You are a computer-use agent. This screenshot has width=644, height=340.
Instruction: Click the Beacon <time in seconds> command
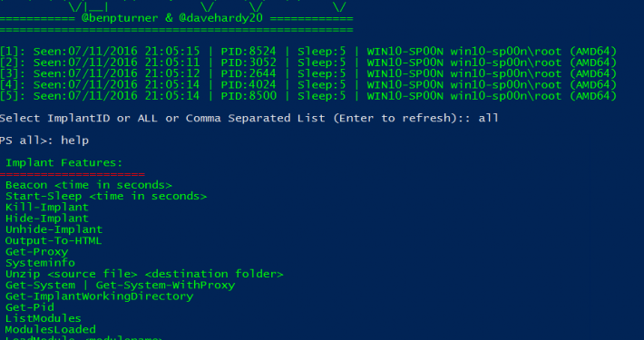click(88, 185)
